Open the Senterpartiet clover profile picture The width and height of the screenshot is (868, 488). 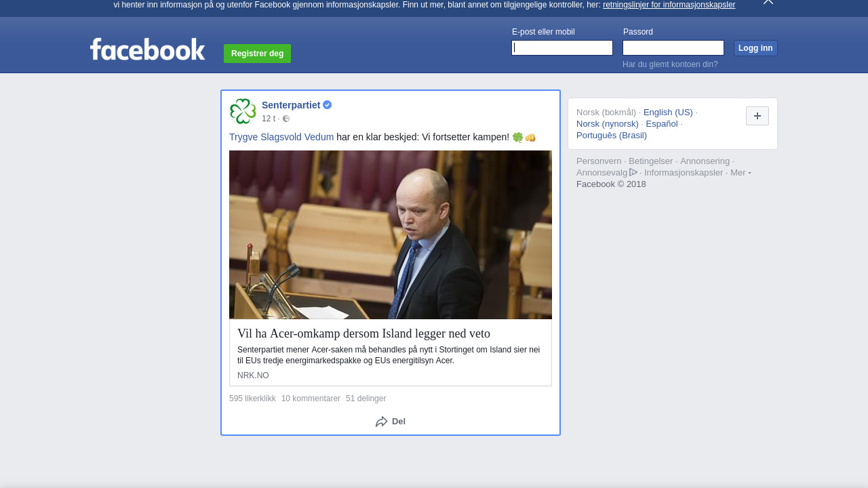243,111
